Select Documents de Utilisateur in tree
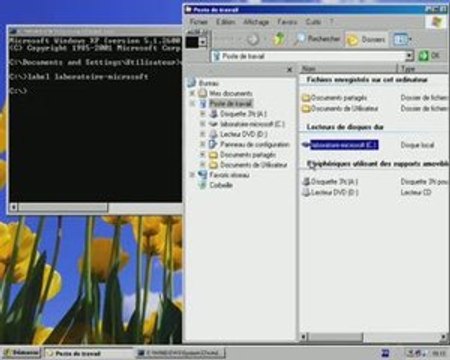This screenshot has width=450, height=360. click(x=254, y=165)
